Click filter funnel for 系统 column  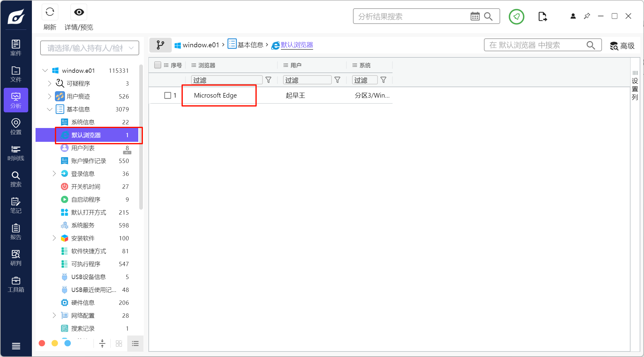click(383, 80)
